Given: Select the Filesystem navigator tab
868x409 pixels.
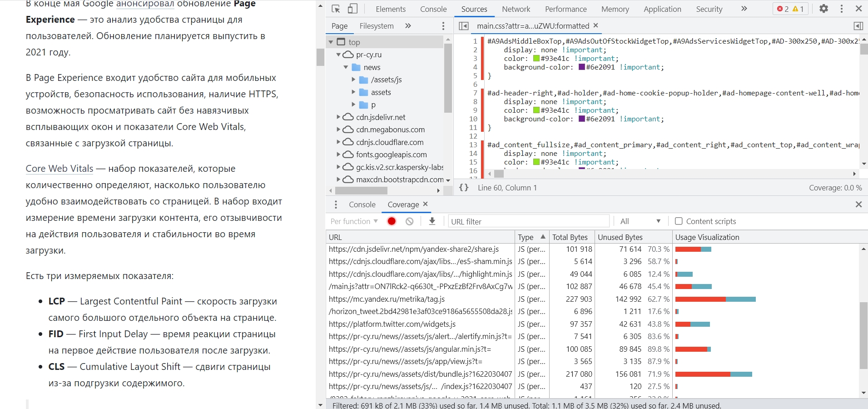Looking at the screenshot, I should tap(377, 26).
